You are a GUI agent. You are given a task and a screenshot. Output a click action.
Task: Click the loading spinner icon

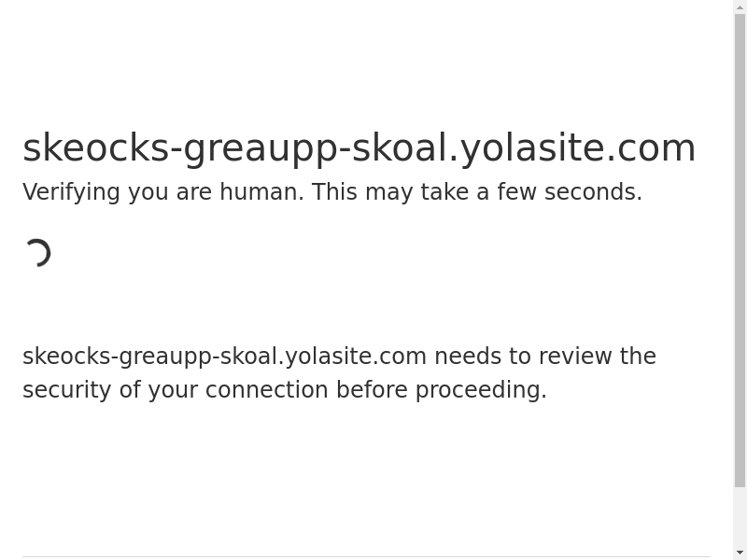point(37,253)
